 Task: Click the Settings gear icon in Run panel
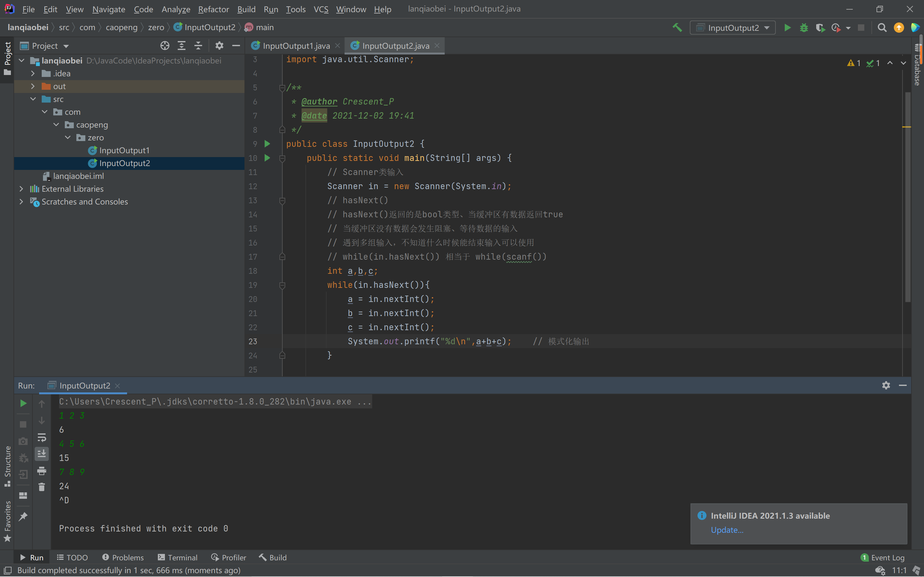pos(886,386)
